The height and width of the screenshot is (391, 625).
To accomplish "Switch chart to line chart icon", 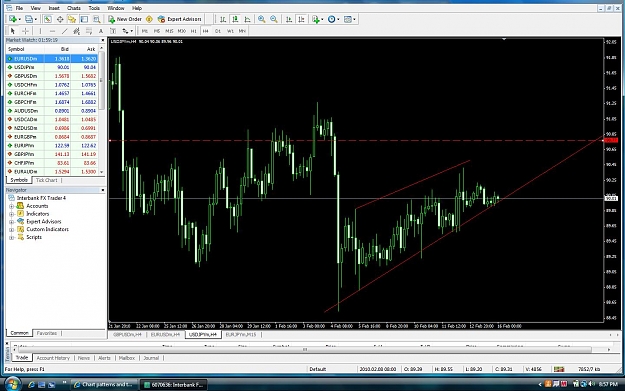I will 248,19.
